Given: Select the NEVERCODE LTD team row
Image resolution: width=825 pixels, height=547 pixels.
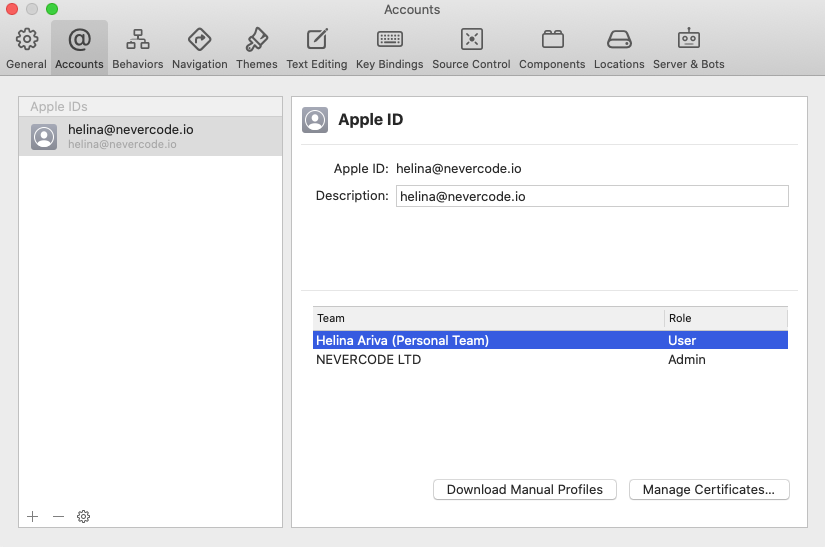Looking at the screenshot, I should coord(550,360).
